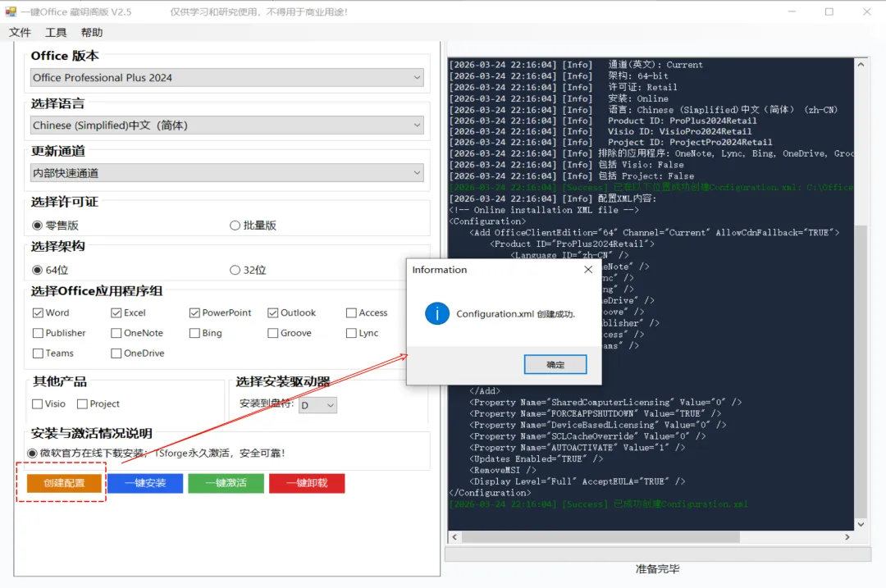Expand the Office 版本 dropdown
Screen dimensions: 886x588
coord(226,77)
